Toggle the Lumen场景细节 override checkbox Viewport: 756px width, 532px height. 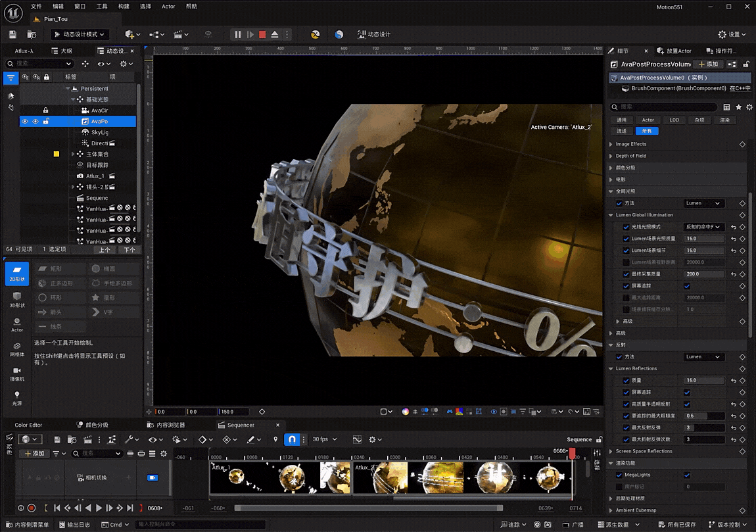pyautogui.click(x=626, y=251)
